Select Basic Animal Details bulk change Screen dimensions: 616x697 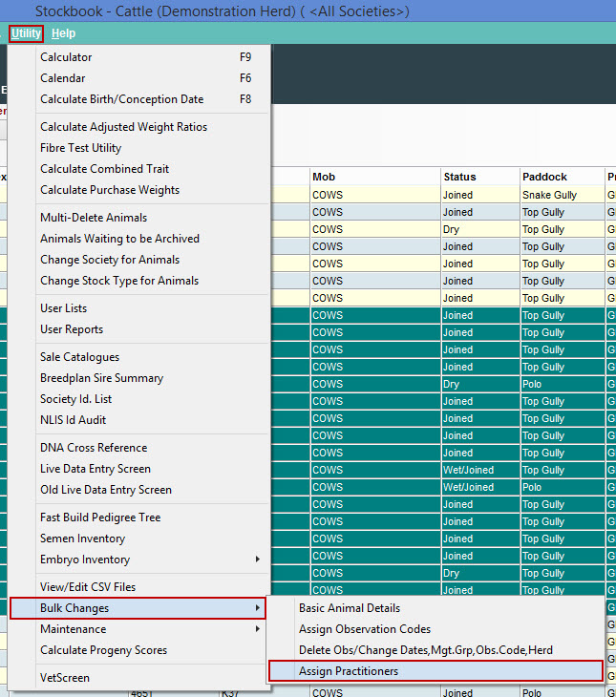pos(435,608)
